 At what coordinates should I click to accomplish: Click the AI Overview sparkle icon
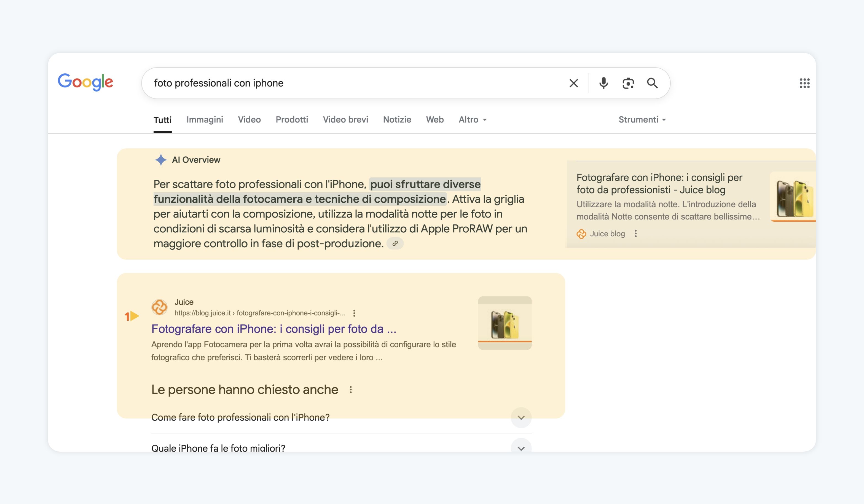(x=160, y=160)
